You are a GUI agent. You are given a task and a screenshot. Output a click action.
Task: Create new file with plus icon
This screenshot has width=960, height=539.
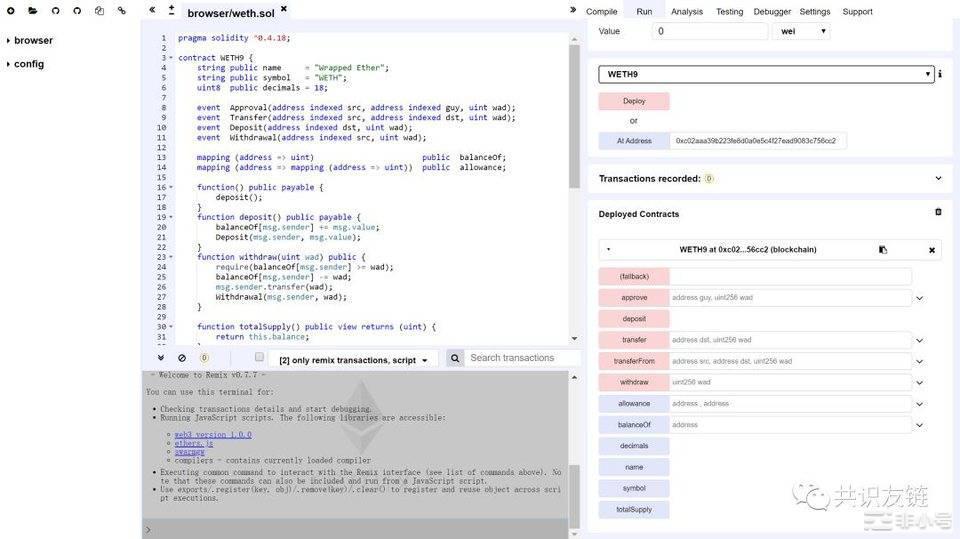[x=10, y=10]
